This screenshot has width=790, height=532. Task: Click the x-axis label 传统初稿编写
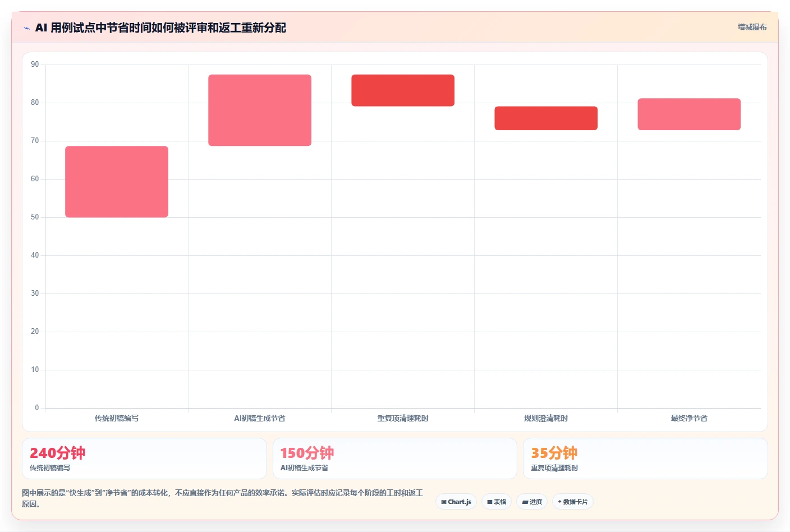pyautogui.click(x=117, y=418)
